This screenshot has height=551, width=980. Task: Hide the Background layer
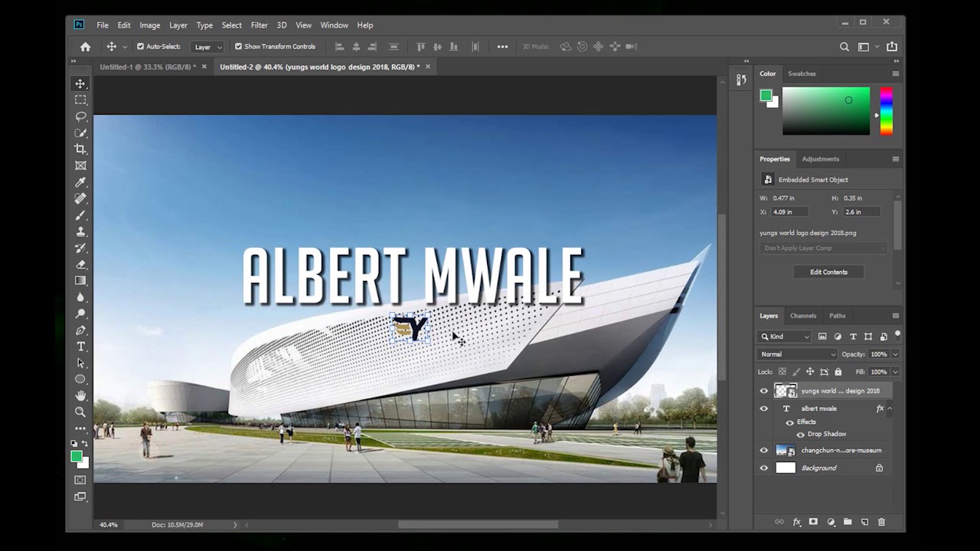point(763,468)
